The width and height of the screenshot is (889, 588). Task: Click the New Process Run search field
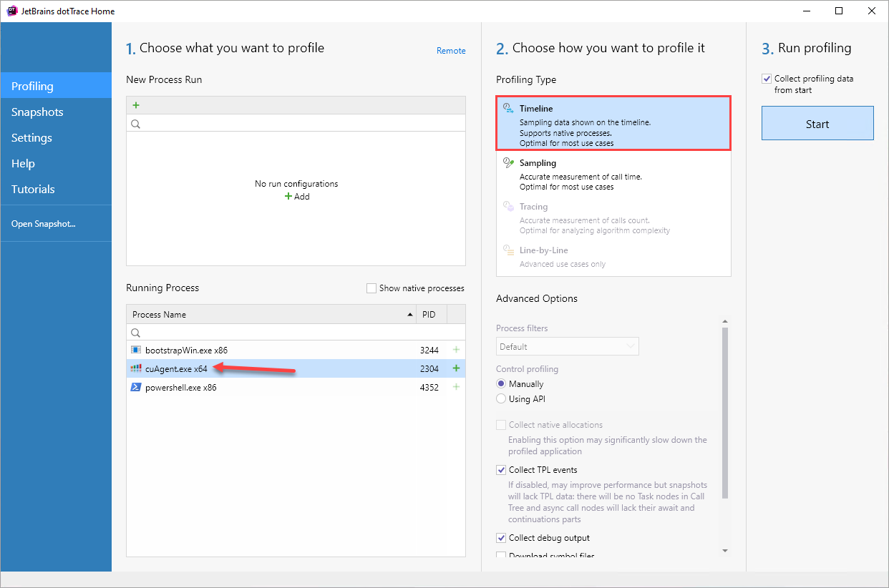[x=296, y=124]
